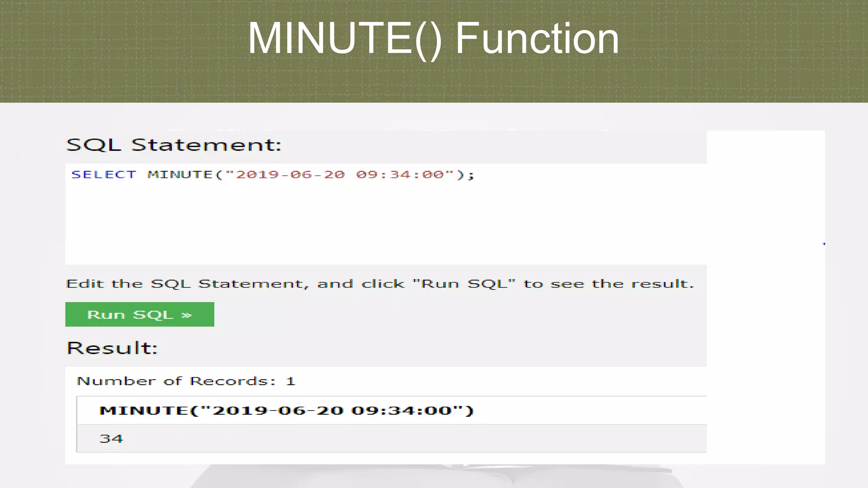Click the "SQL Statement:" heading
Image resolution: width=868 pixels, height=488 pixels.
click(x=174, y=145)
